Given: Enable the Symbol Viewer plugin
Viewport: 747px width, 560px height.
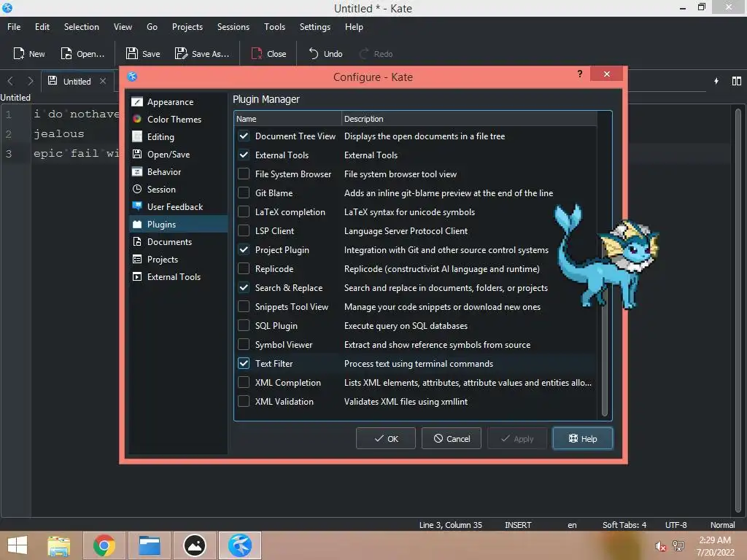Looking at the screenshot, I should (x=244, y=345).
